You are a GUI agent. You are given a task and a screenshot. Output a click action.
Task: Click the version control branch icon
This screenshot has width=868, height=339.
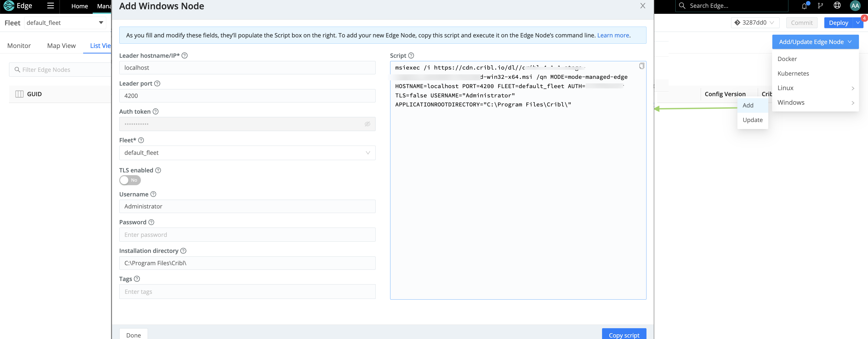tap(821, 6)
